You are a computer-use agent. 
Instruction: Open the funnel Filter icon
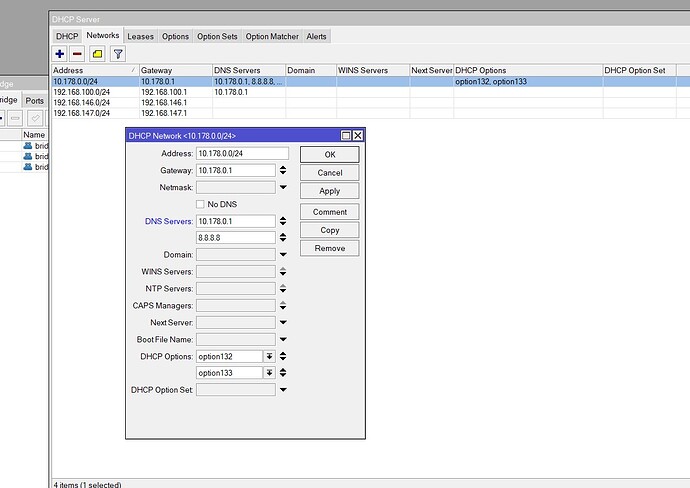tap(118, 54)
